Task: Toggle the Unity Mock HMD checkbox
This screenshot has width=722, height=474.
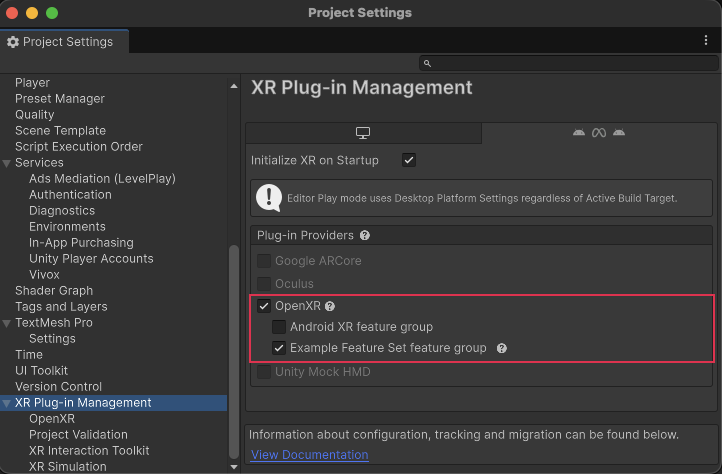Action: (x=264, y=372)
